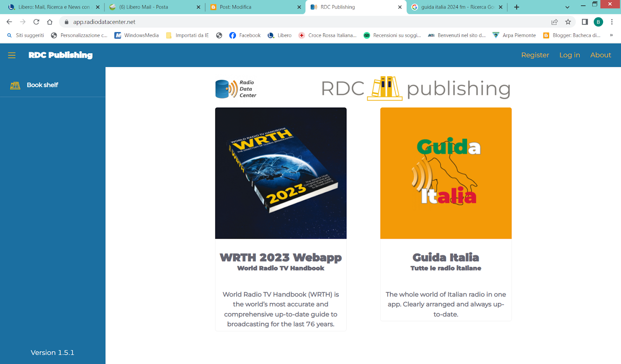
Task: Toggle the browser side panel icon
Action: (585, 22)
